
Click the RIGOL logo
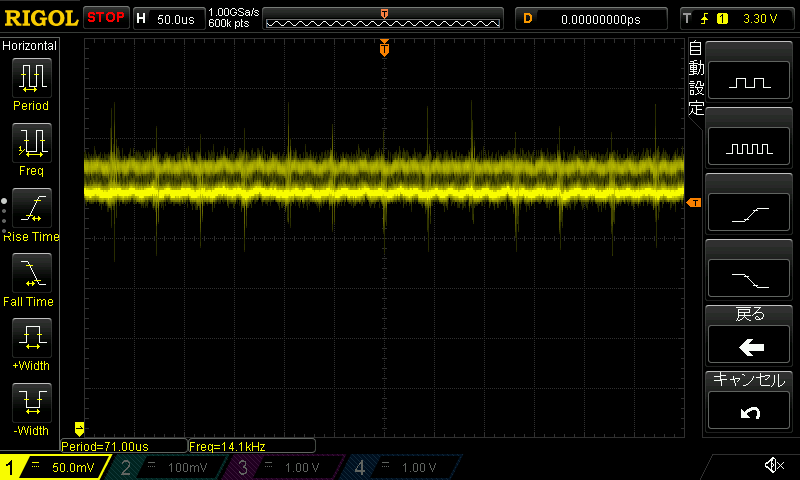pos(41,18)
